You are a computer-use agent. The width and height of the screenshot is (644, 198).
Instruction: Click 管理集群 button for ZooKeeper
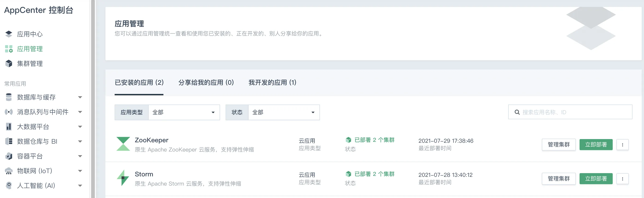point(559,145)
